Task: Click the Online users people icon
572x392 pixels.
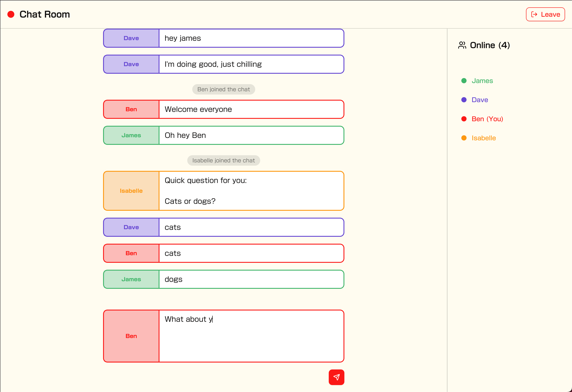Action: (x=462, y=45)
